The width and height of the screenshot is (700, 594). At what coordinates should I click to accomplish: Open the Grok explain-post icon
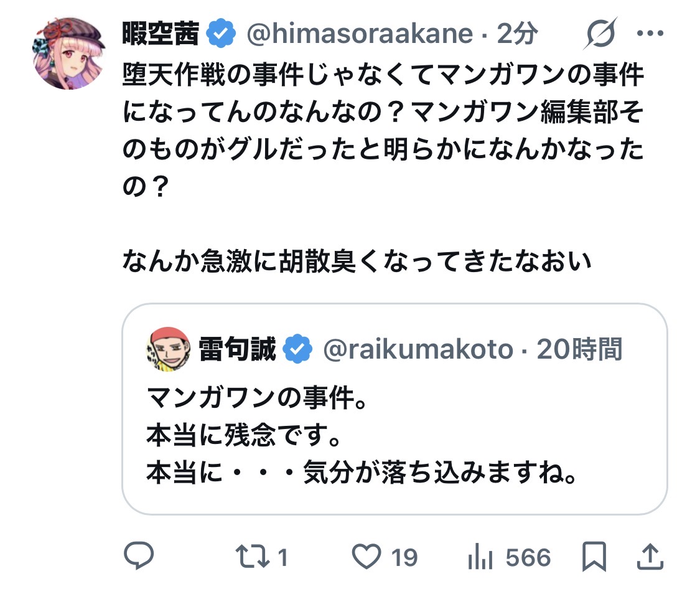tap(600, 34)
